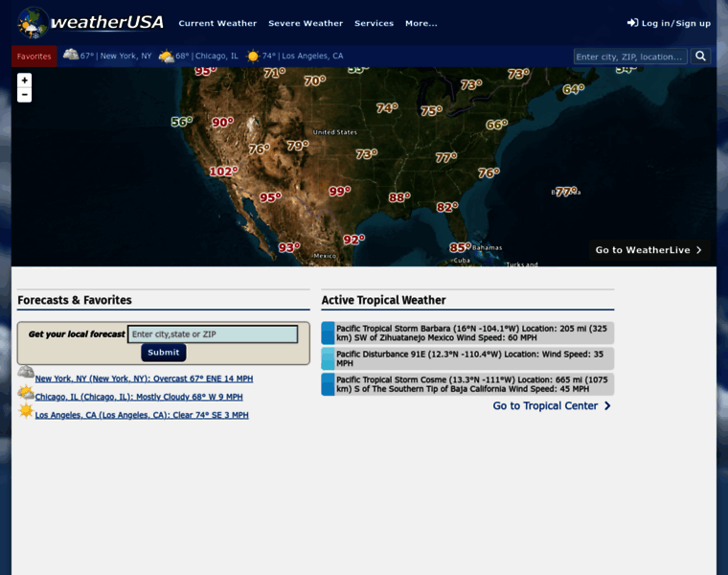Click Go to WeatherLive button
This screenshot has height=575, width=728.
(x=649, y=250)
